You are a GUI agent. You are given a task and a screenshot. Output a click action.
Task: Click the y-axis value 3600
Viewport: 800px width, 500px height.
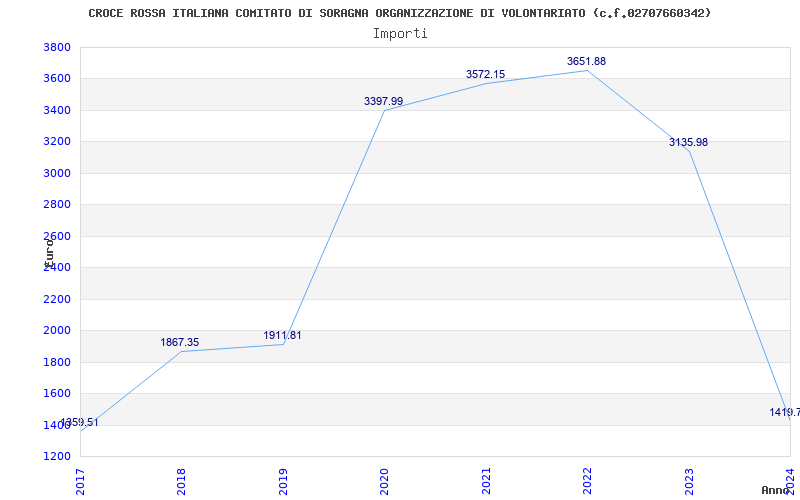click(57, 79)
